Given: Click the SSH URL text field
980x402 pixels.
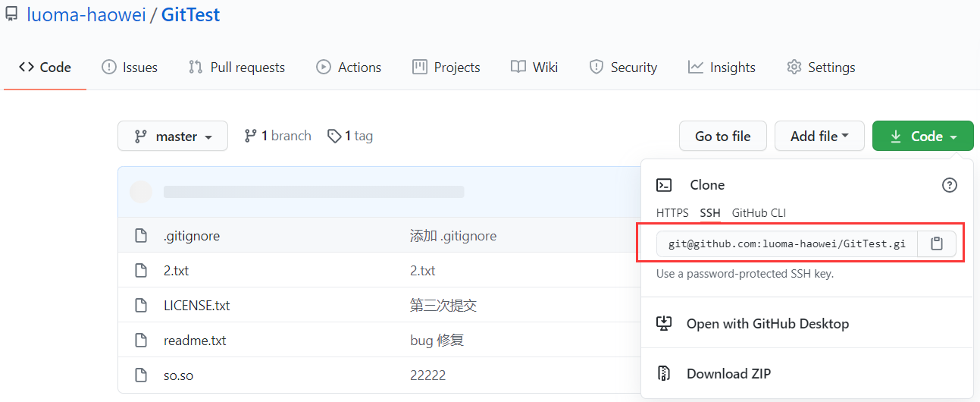Looking at the screenshot, I should tap(787, 243).
